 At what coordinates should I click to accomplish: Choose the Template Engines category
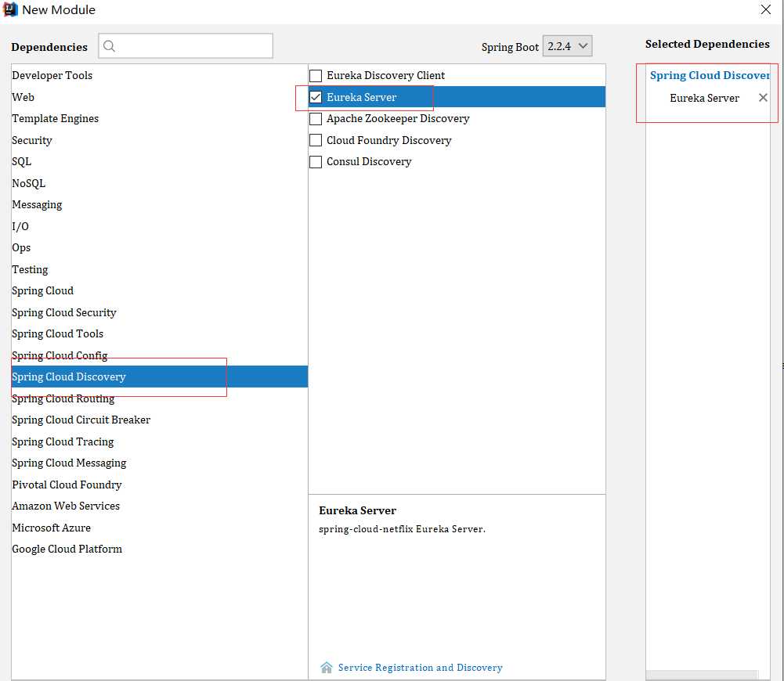[160, 118]
